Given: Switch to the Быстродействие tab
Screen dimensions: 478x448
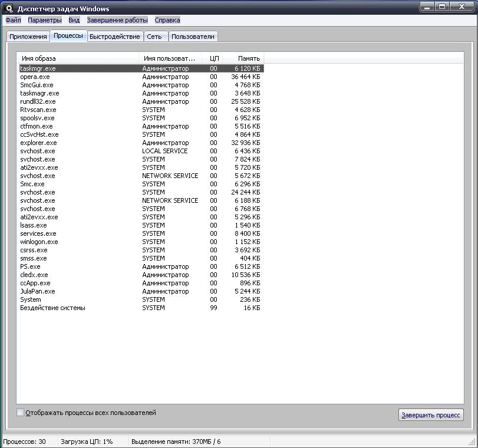Looking at the screenshot, I should [114, 37].
